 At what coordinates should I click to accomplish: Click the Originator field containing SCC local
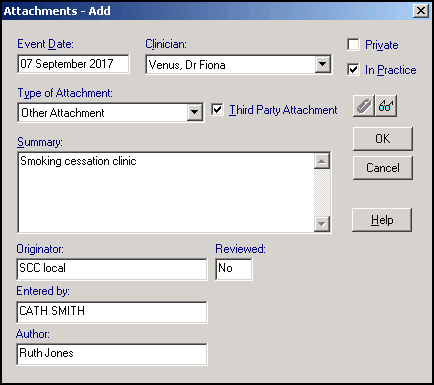(112, 269)
